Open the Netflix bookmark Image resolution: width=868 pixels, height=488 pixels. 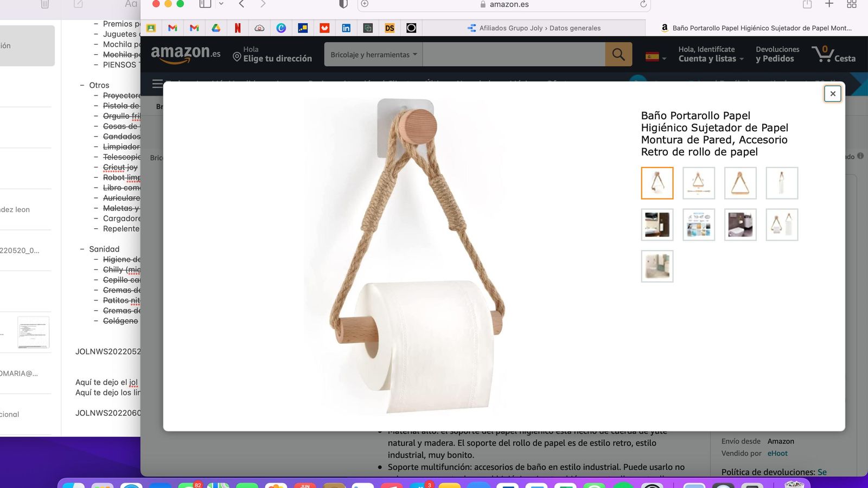pos(238,28)
